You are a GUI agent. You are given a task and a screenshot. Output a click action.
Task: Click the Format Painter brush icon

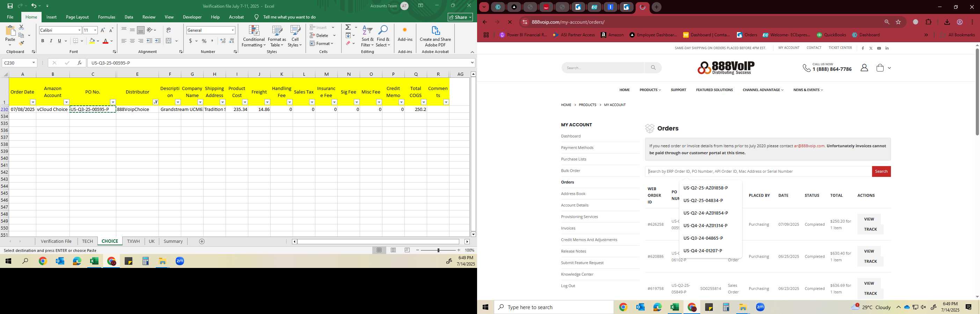click(21, 43)
